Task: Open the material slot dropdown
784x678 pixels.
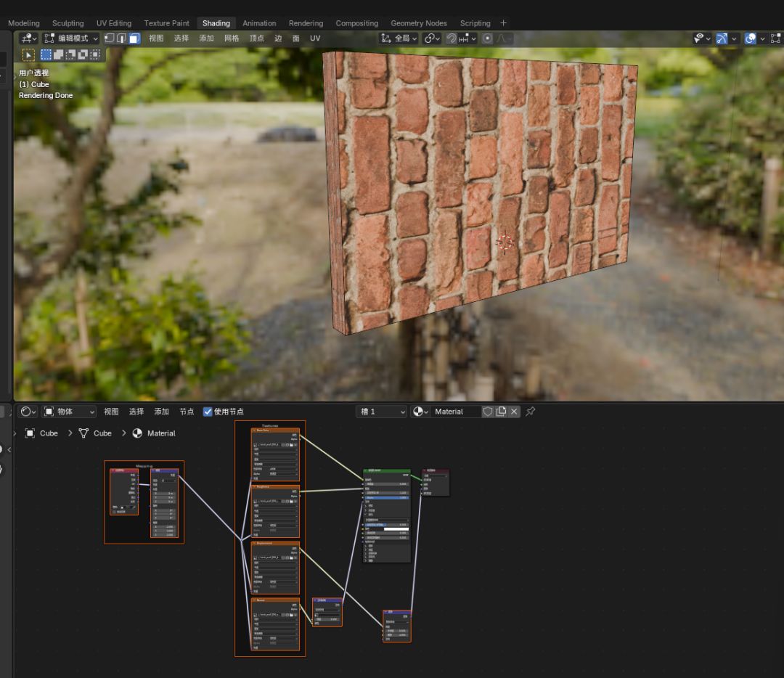Action: click(x=382, y=412)
